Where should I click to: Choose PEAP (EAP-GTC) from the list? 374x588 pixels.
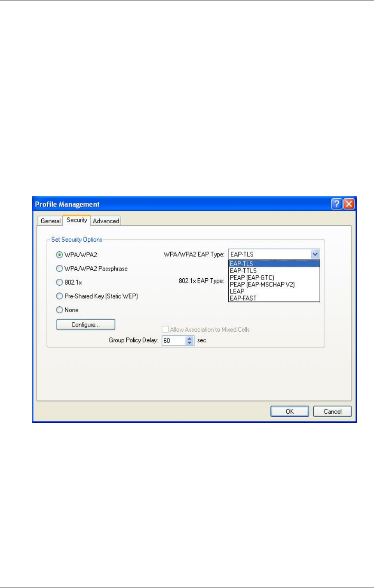[x=274, y=277]
